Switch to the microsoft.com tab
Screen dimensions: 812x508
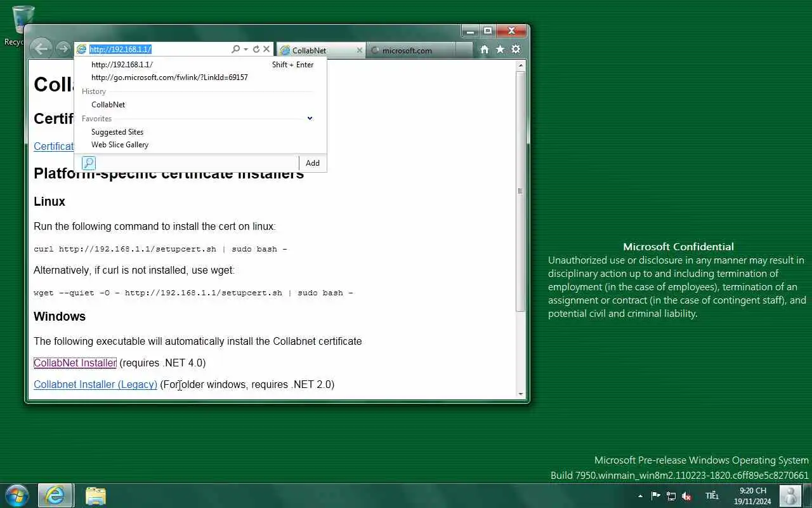tap(411, 50)
